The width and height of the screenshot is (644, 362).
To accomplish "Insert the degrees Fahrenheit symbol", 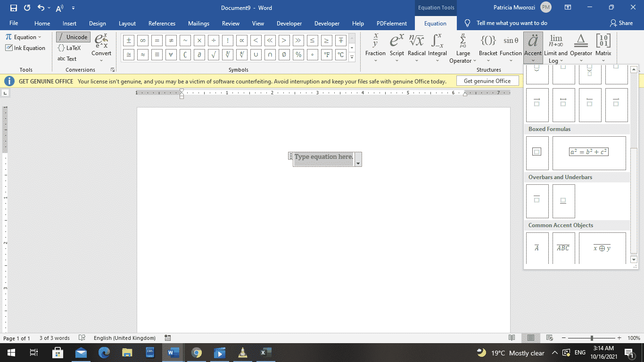I will click(326, 55).
